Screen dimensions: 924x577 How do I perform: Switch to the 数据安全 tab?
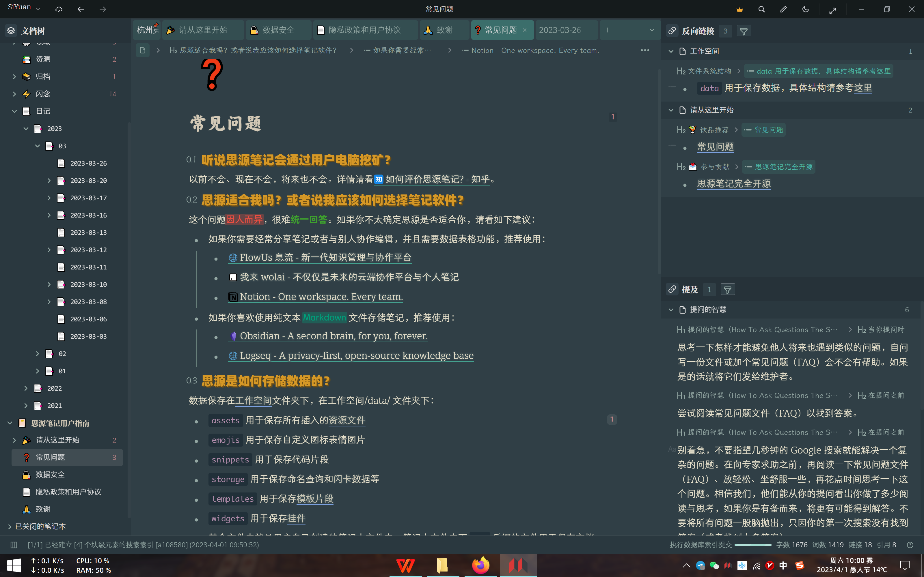point(278,30)
